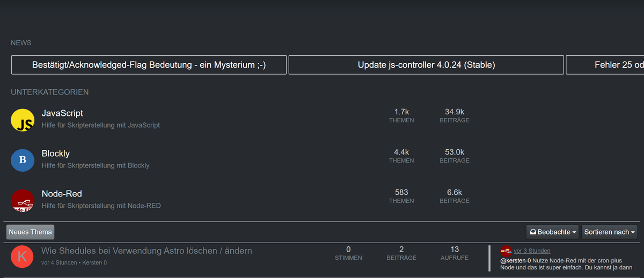
Task: Click the inbox icon in Beobachte button
Action: tap(533, 232)
